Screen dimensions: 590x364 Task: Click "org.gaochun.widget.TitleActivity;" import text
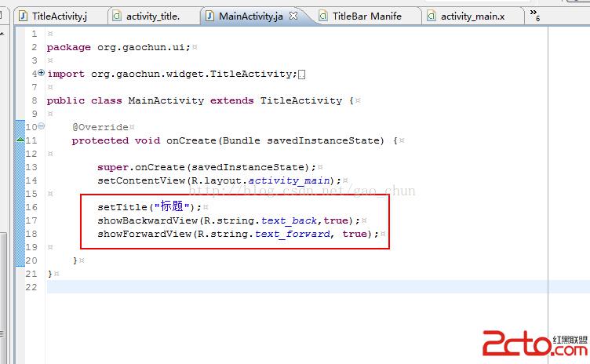coord(194,75)
